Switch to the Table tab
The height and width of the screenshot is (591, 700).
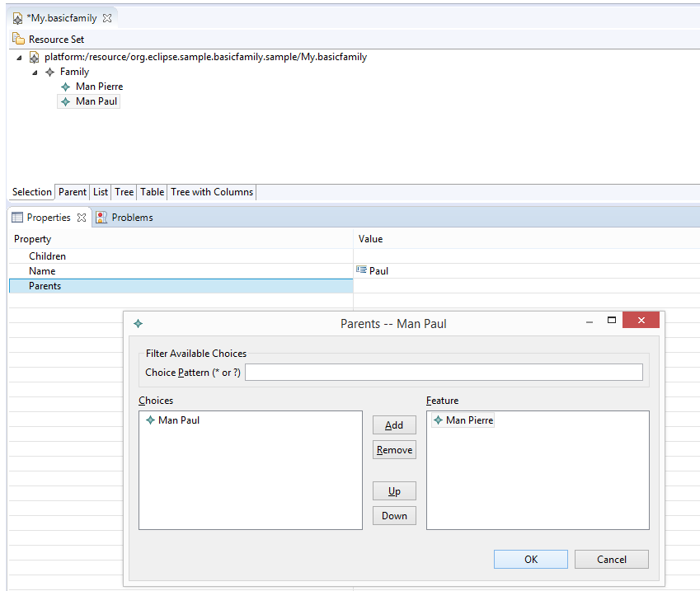pyautogui.click(x=153, y=192)
